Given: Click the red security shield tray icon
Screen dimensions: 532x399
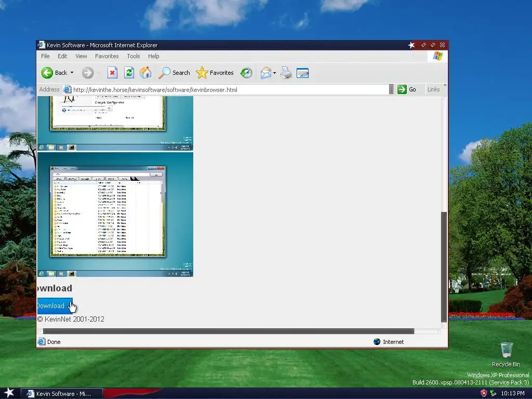Looking at the screenshot, I should point(484,394).
